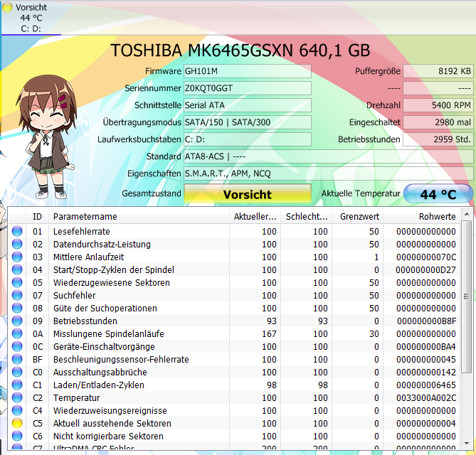Click the Übertragungsmodus field SATA/150 | SATA/300
The width and height of the screenshot is (476, 455).
(x=248, y=122)
